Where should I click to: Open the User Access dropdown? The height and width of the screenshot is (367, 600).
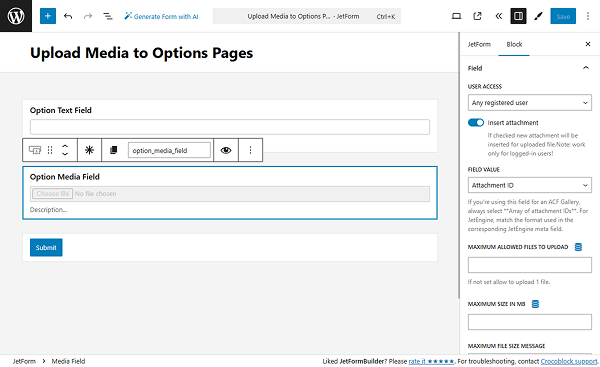[530, 103]
